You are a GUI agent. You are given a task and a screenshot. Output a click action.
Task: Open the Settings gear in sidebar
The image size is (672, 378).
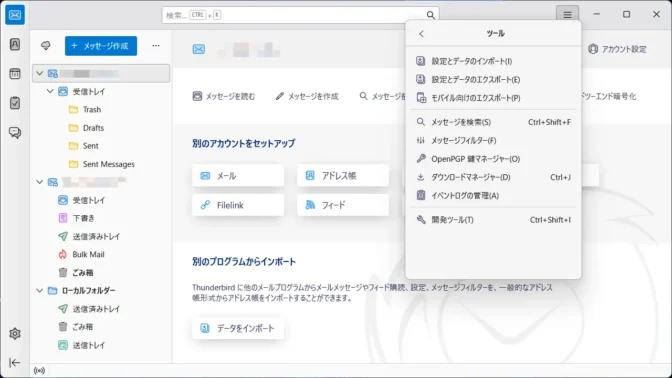[15, 333]
